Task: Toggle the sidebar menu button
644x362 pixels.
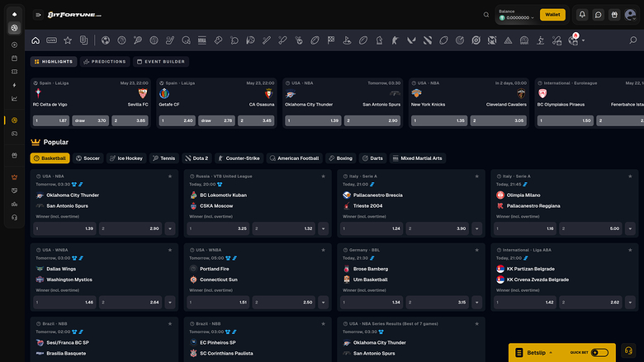Action: (38, 15)
